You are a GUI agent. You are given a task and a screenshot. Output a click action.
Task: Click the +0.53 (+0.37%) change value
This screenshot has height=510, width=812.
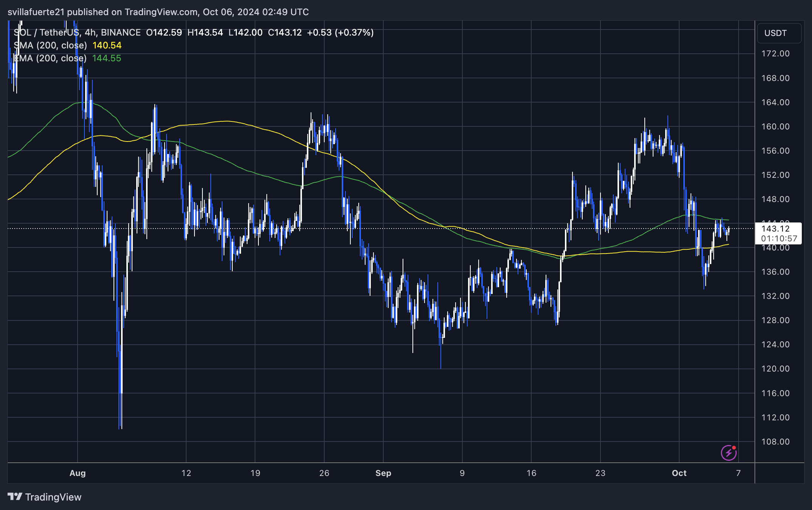(340, 33)
